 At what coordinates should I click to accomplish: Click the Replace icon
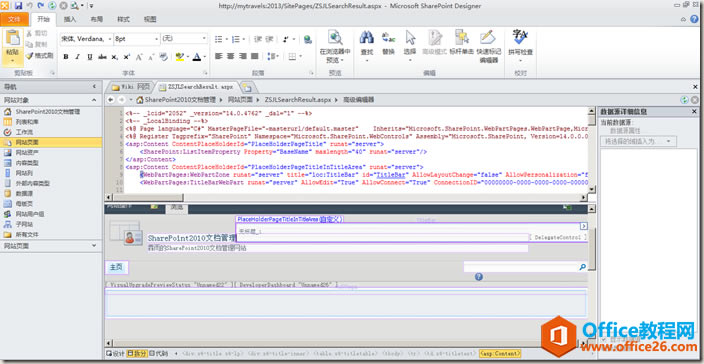click(388, 38)
